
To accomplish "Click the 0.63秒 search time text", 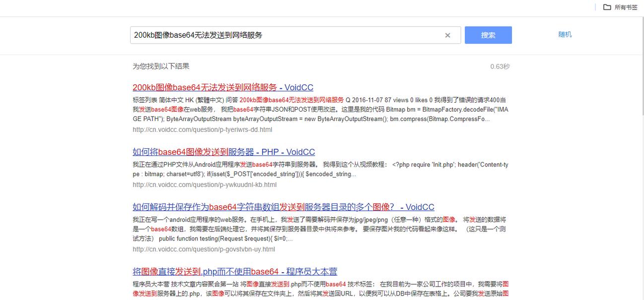I will coord(500,66).
